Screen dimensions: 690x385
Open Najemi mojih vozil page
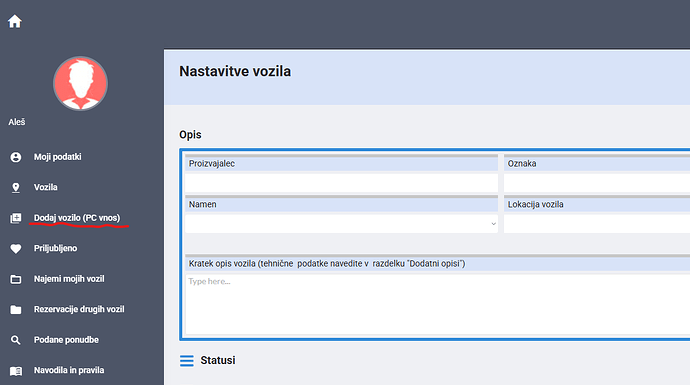point(69,279)
